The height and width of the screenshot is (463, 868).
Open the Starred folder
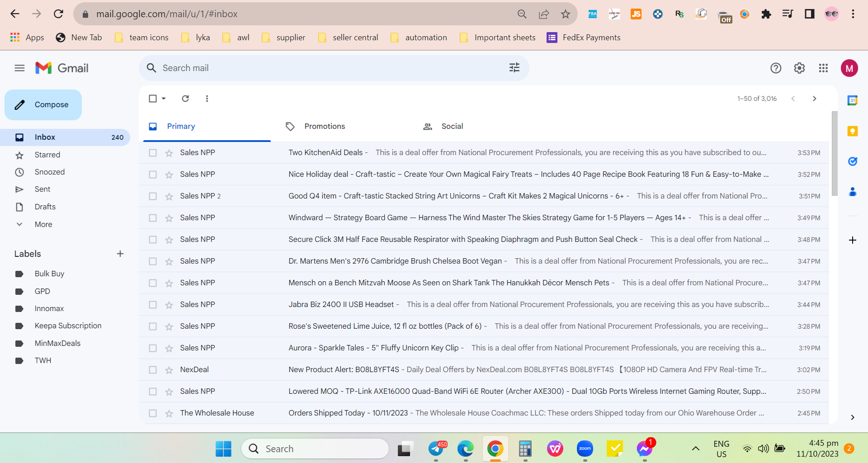pos(47,155)
